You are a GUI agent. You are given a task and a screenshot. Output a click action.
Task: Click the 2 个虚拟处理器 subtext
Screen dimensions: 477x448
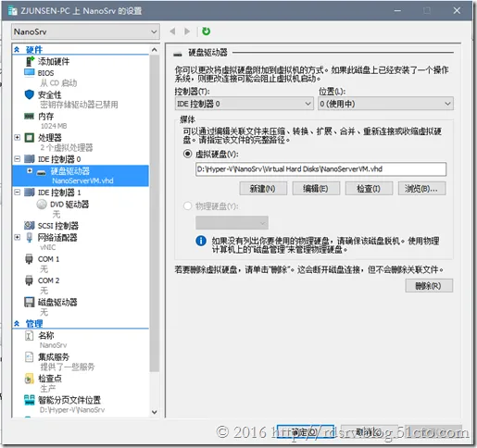[x=67, y=147]
